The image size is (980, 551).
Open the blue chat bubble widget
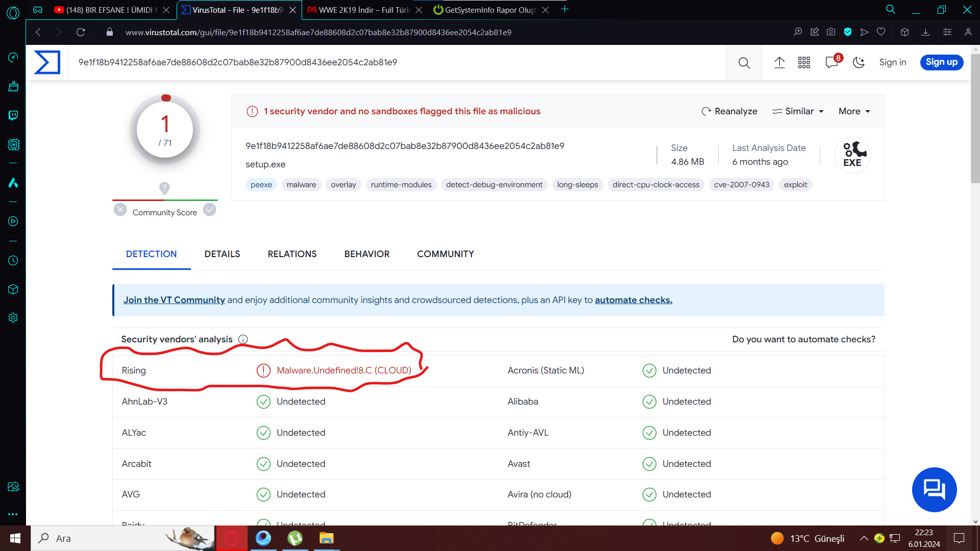coord(934,489)
